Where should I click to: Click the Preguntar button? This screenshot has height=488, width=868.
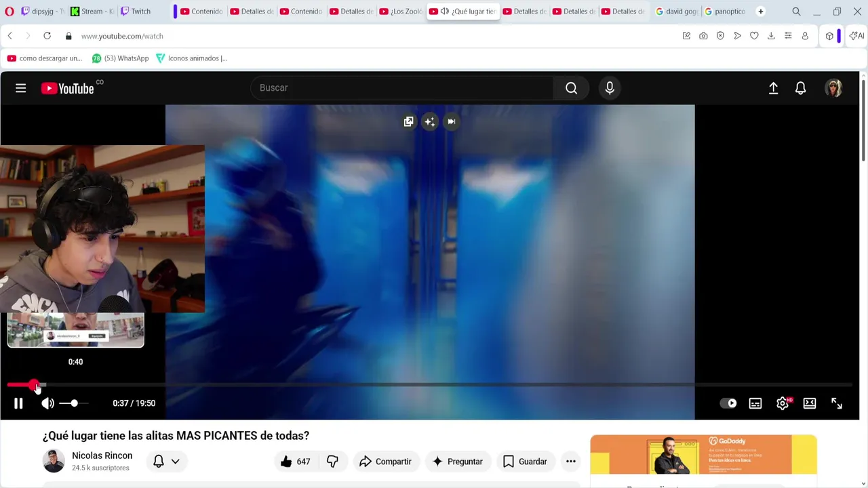click(458, 462)
